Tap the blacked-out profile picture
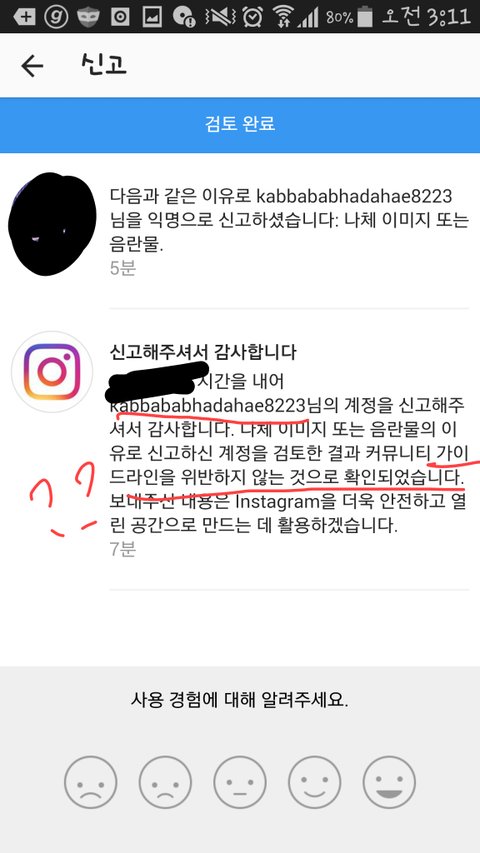Screen dimensions: 480x853 coord(52,224)
